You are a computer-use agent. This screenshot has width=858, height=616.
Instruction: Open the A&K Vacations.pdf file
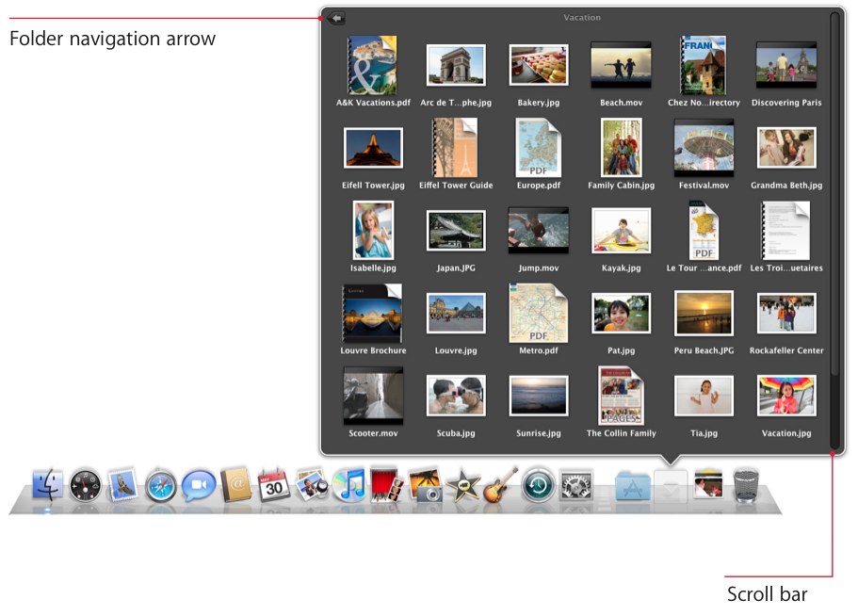372,65
